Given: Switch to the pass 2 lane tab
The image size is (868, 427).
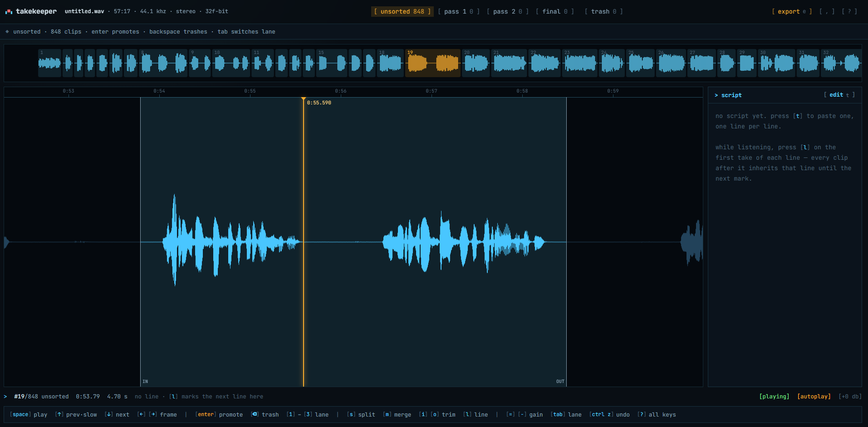Looking at the screenshot, I should point(508,11).
